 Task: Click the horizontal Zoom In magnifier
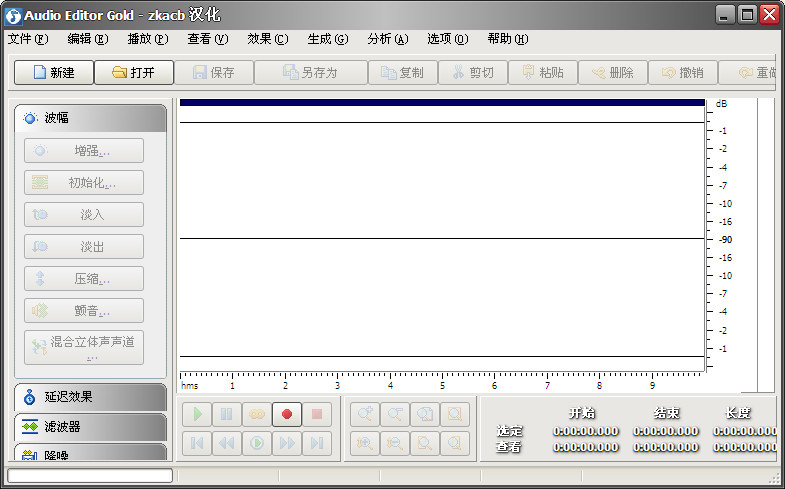365,414
